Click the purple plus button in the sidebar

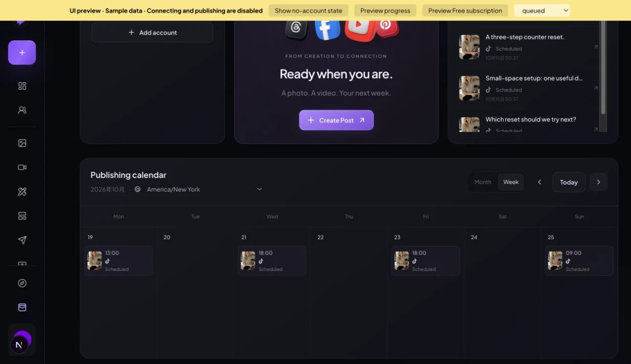tap(22, 53)
